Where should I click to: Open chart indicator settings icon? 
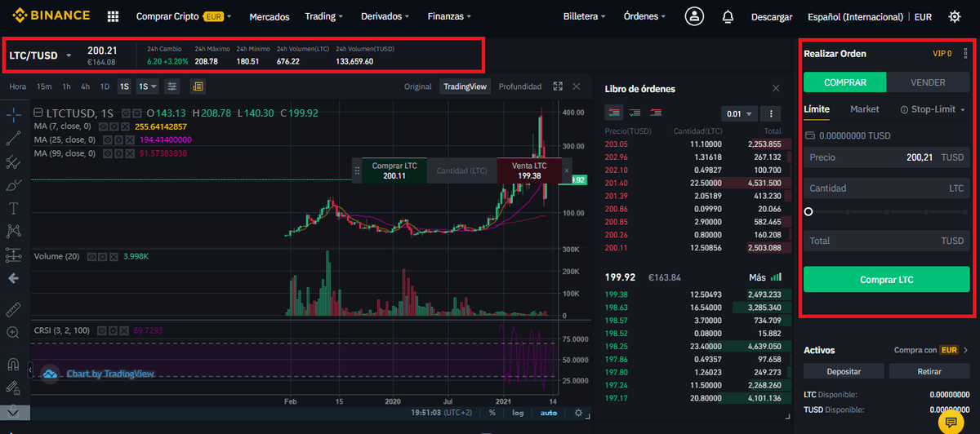point(172,86)
